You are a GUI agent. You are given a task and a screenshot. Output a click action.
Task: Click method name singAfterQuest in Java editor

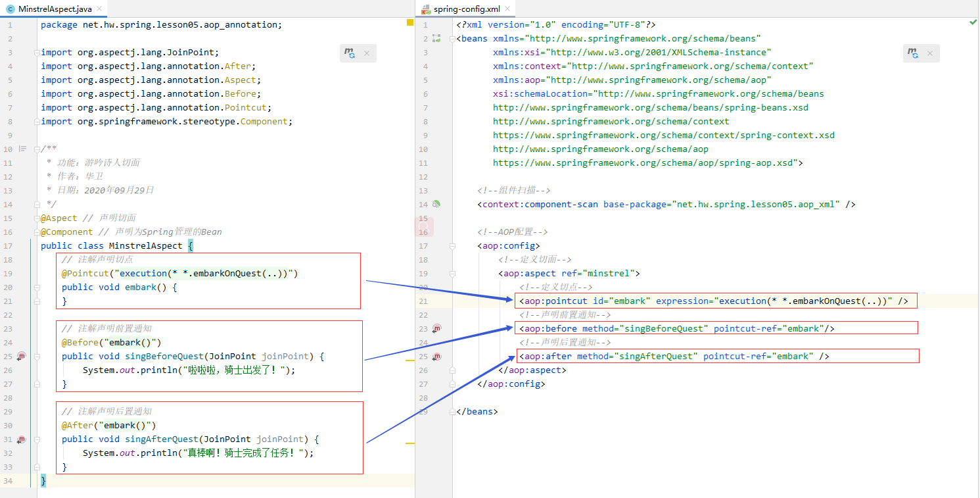point(162,439)
